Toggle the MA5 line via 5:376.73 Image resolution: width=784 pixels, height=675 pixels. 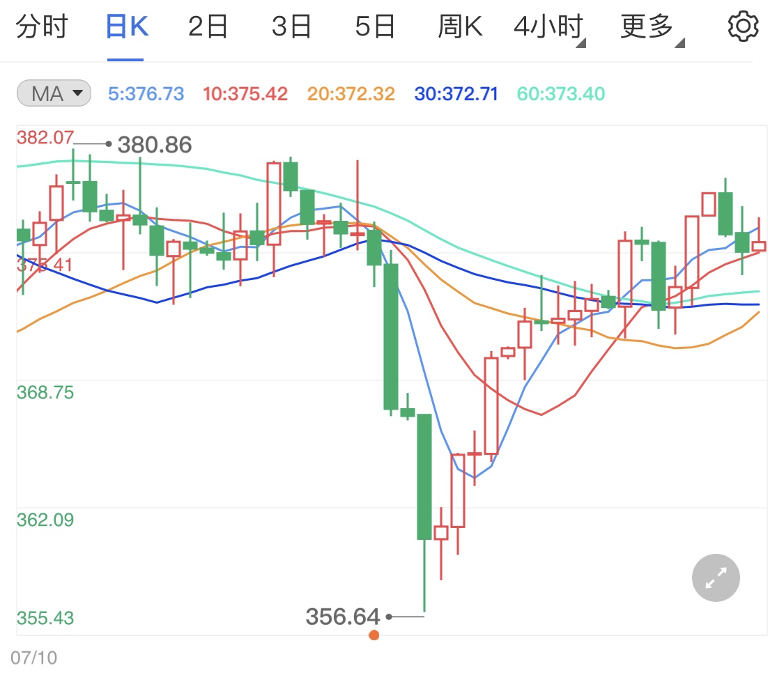[x=145, y=93]
